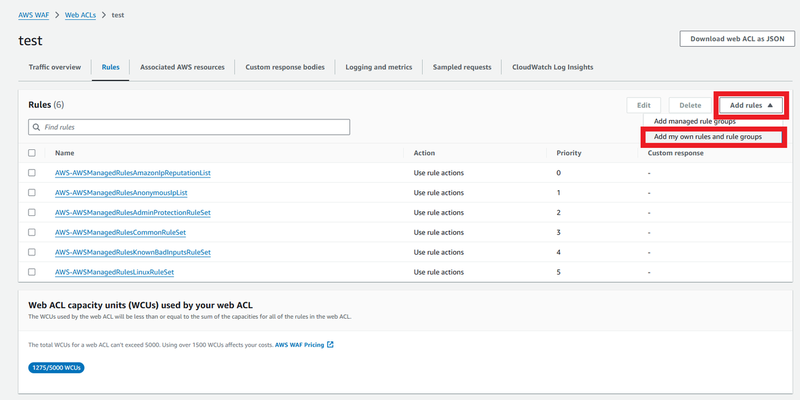The image size is (800, 400).
Task: Toggle the select-all checkbox in table header
Action: pyautogui.click(x=32, y=153)
